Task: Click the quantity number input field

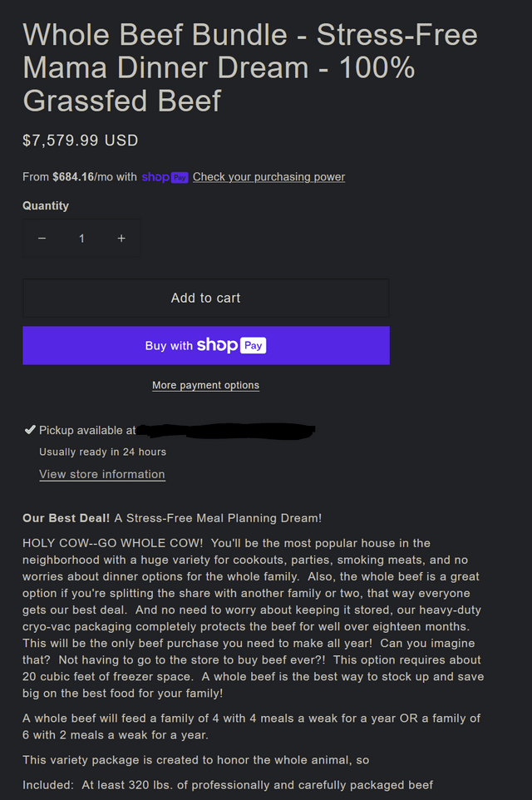Action: click(x=81, y=239)
